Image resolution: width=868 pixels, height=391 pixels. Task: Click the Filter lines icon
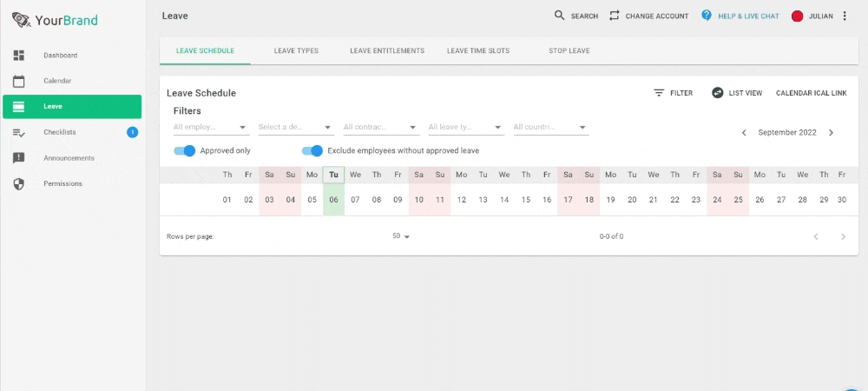(x=659, y=93)
